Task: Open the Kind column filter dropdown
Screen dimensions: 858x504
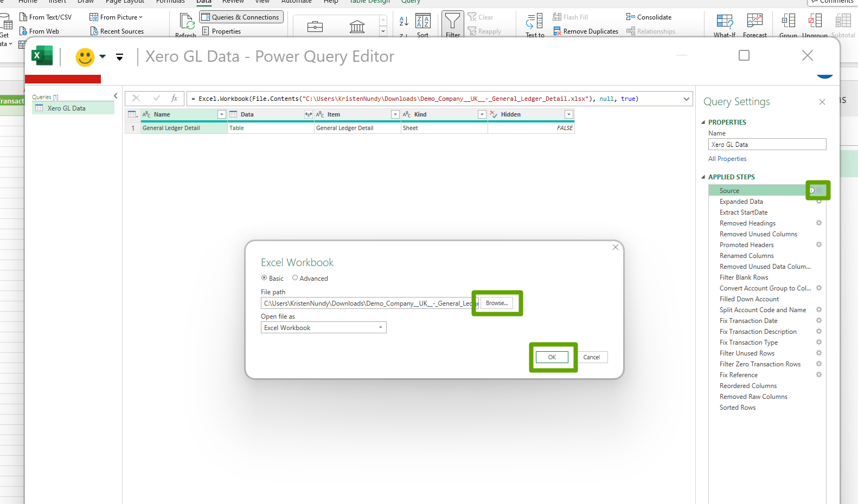Action: pos(482,114)
